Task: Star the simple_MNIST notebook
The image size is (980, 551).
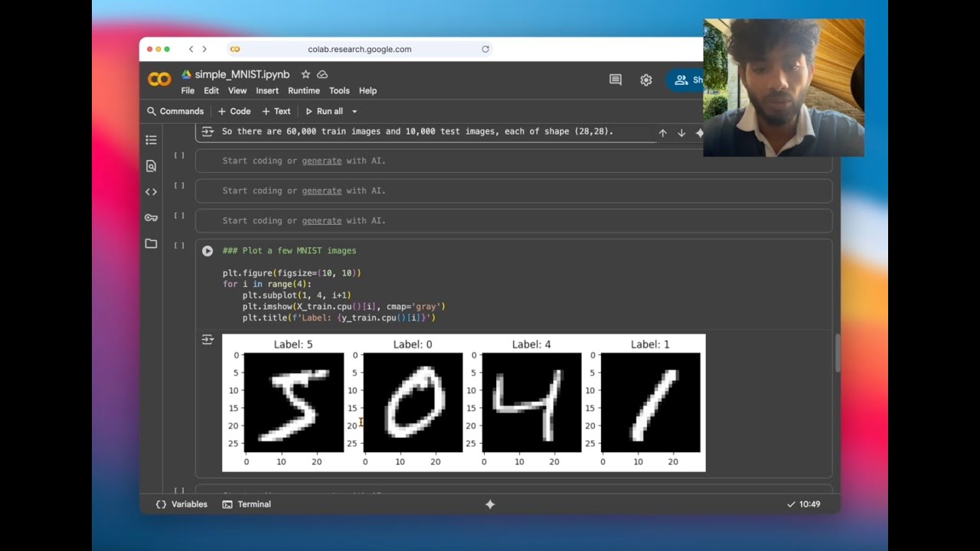Action: click(305, 74)
